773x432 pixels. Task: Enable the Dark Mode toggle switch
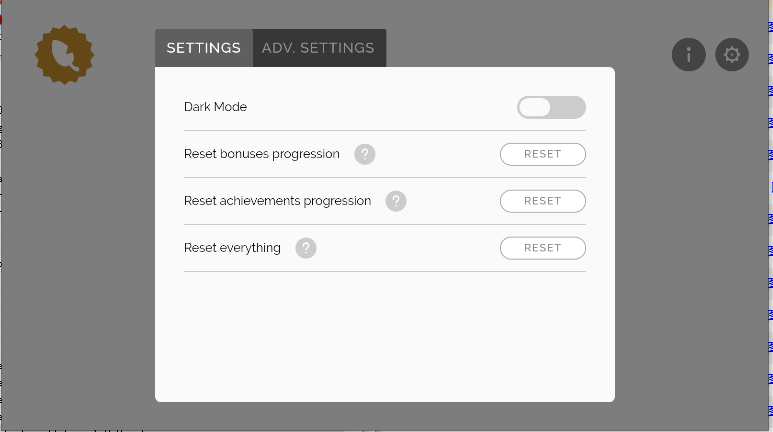point(551,107)
